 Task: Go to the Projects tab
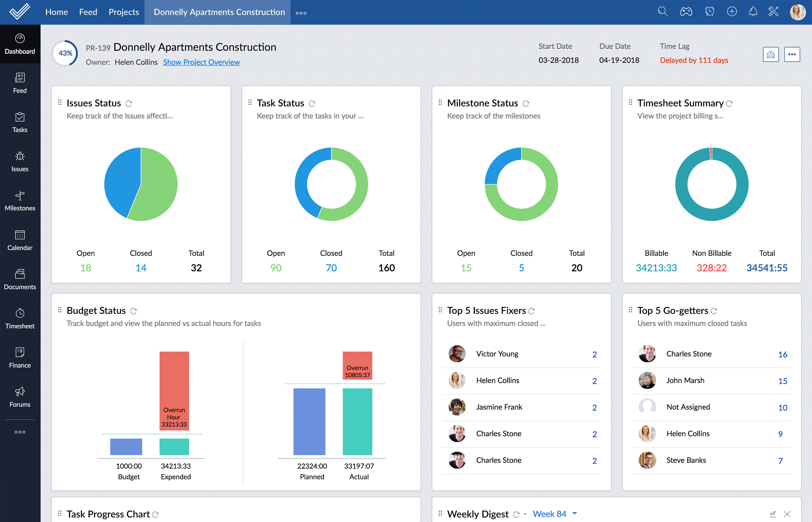pos(123,12)
